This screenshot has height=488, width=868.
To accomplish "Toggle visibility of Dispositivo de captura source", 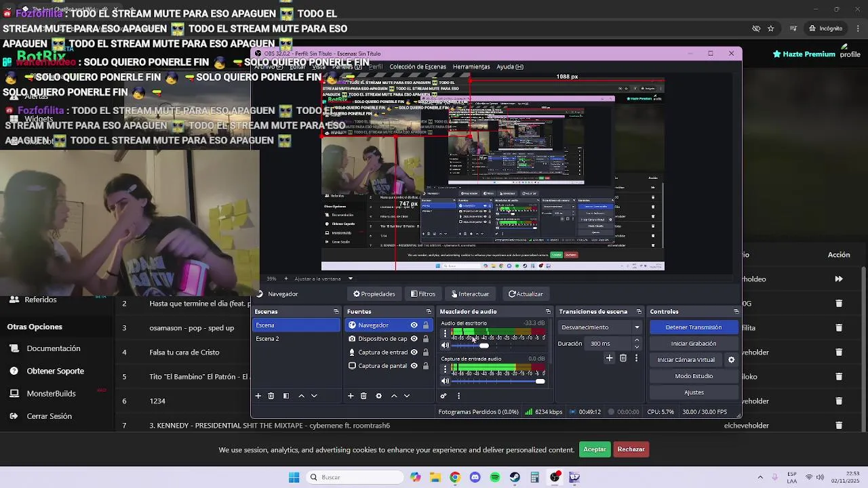I will 414,339.
